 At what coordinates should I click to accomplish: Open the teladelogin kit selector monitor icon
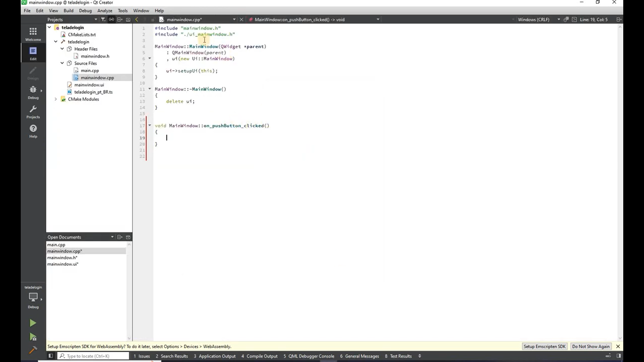(x=33, y=298)
